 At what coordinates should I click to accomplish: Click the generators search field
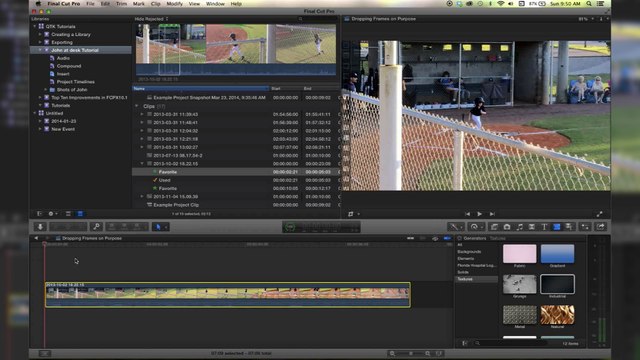point(510,343)
